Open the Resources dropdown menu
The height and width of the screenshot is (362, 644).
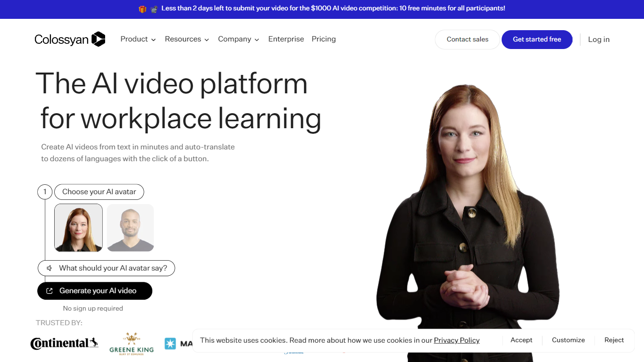187,39
